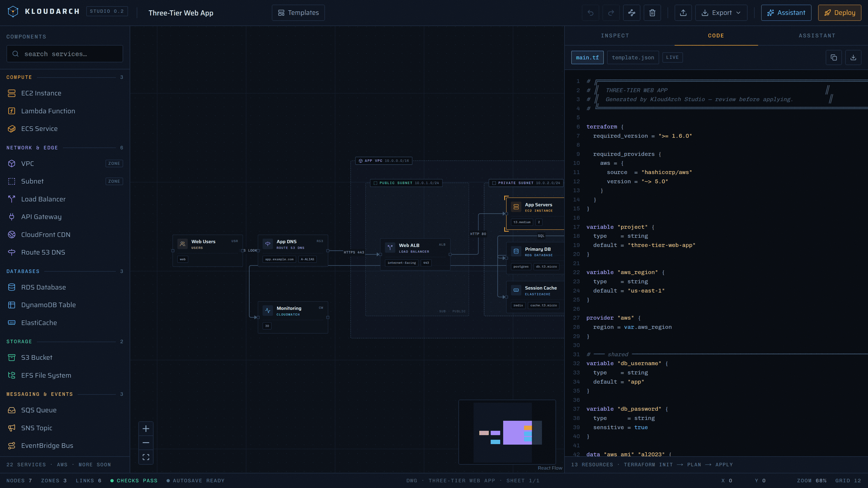Open the template.json file tab
868x488 pixels.
click(633, 57)
